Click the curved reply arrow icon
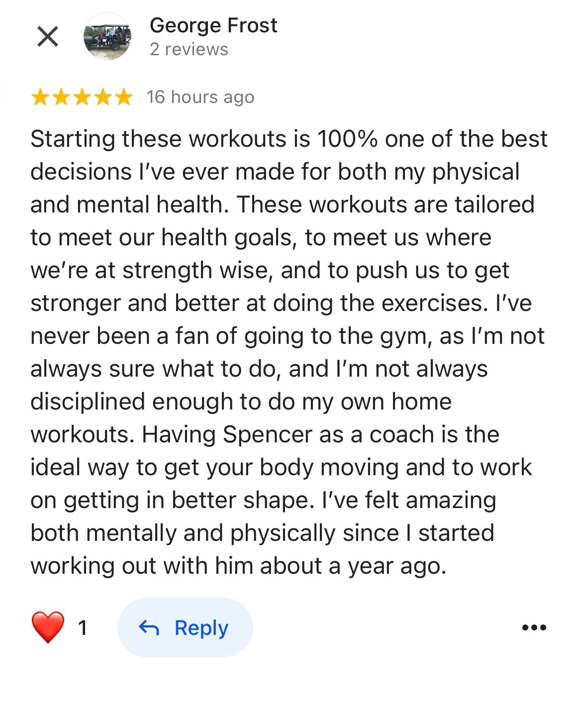The height and width of the screenshot is (728, 582). pos(149,628)
